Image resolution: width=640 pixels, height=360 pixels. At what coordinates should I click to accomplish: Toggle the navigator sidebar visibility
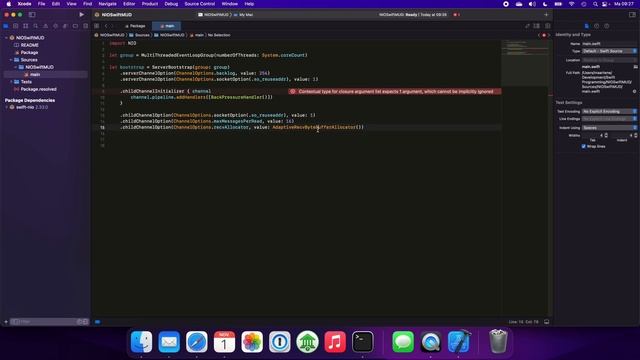click(x=32, y=14)
